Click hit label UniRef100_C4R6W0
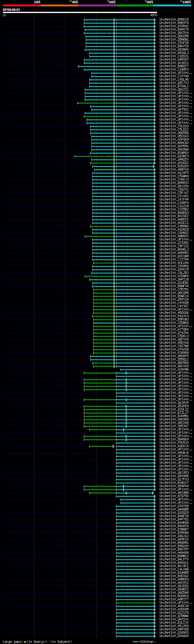The height and width of the screenshot is (644, 194). [174, 226]
